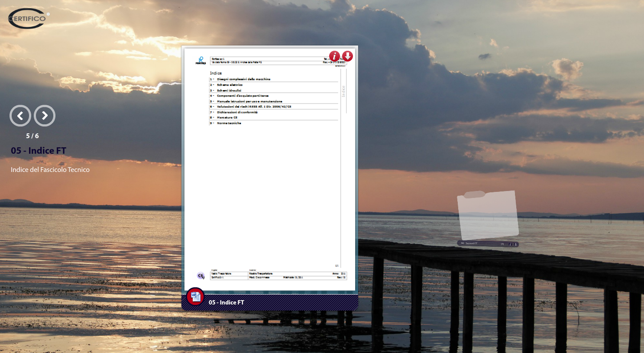Click the '06 - Sezioni FT' folder label
This screenshot has width=644, height=353.
click(x=469, y=243)
